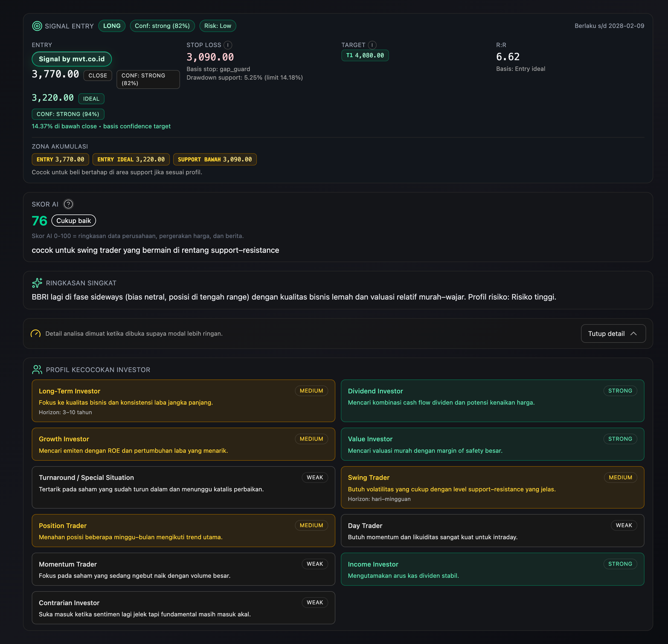Click the Risk: Low badge
The height and width of the screenshot is (644, 668).
(x=217, y=26)
